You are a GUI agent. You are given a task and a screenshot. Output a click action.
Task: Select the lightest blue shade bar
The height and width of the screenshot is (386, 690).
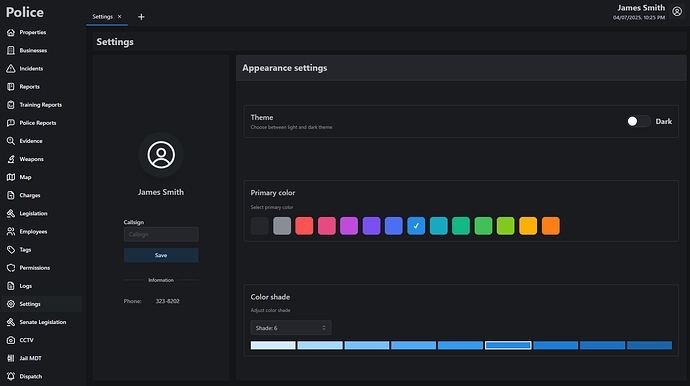[273, 346]
